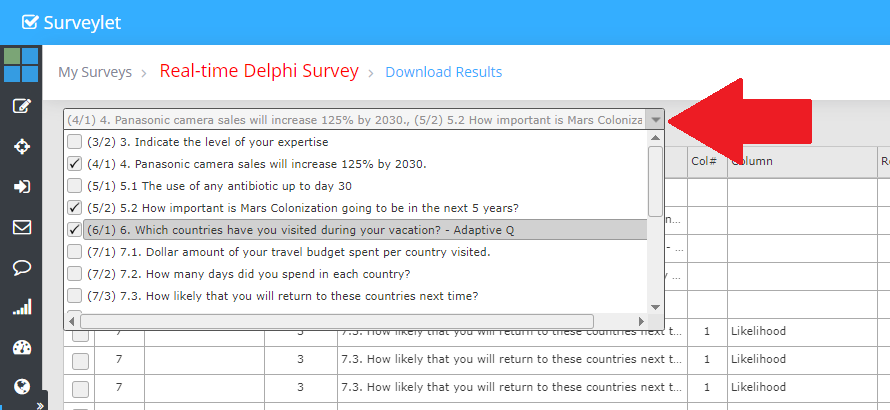Check '3. Indicate the level of your expertise'
Viewport: 890px width, 410px height.
point(74,142)
